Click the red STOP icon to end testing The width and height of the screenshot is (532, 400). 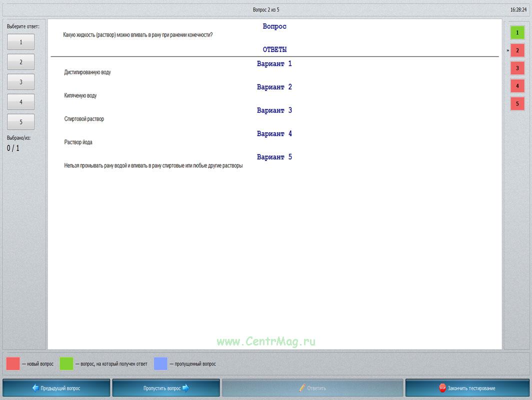442,388
